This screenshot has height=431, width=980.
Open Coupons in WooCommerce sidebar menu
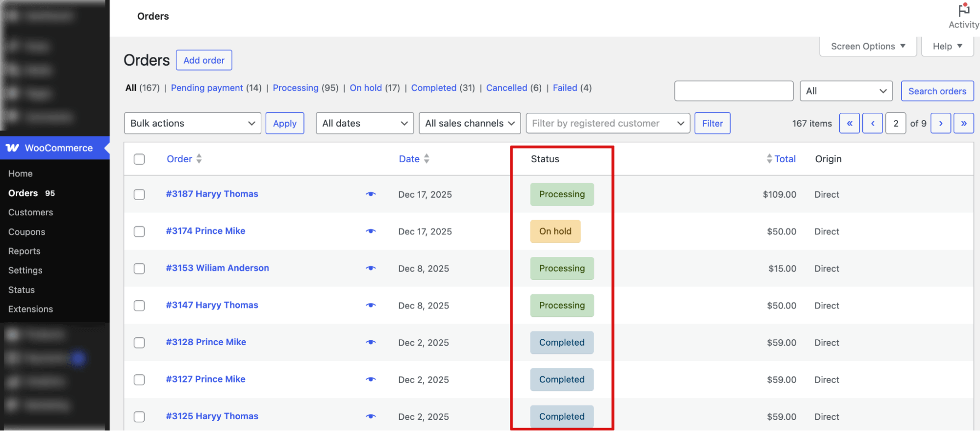coord(26,232)
